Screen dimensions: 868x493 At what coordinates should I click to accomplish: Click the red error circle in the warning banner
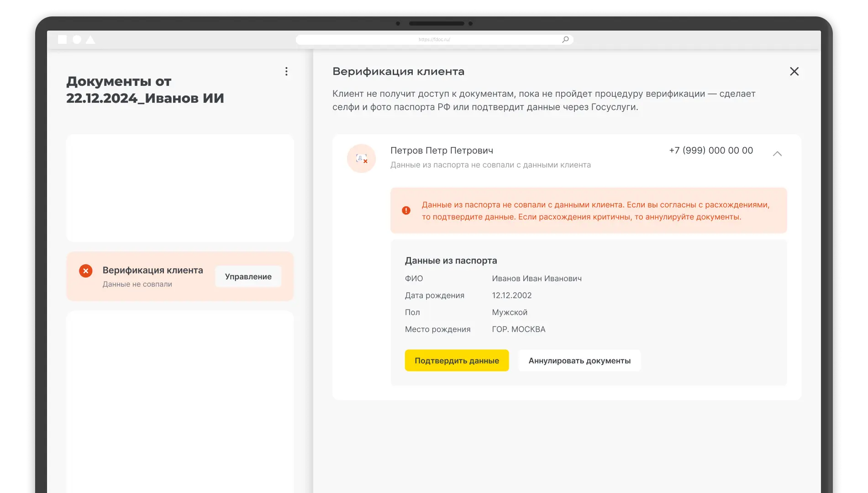click(x=406, y=210)
